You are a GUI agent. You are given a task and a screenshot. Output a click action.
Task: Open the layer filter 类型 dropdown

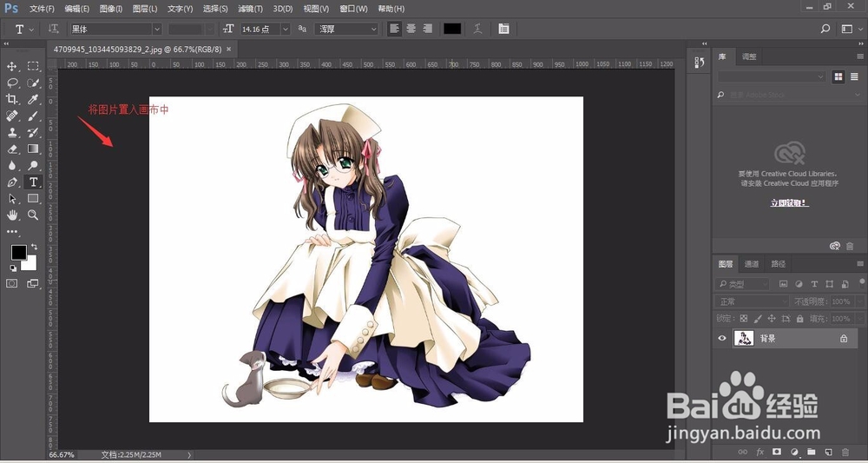742,284
